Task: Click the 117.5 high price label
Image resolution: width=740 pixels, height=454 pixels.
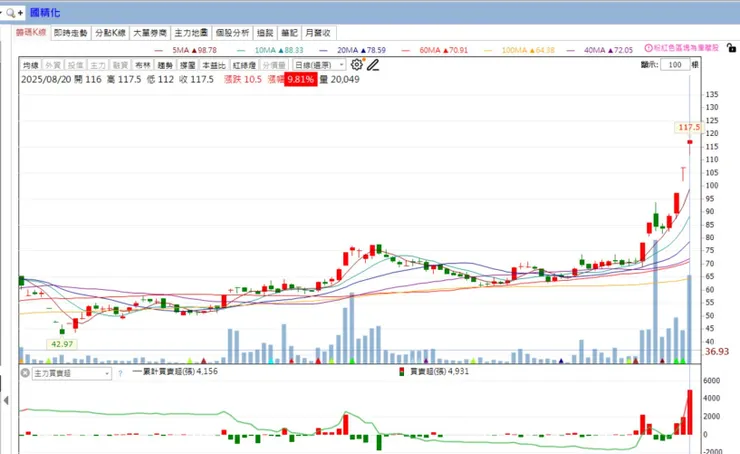Action: coord(689,127)
